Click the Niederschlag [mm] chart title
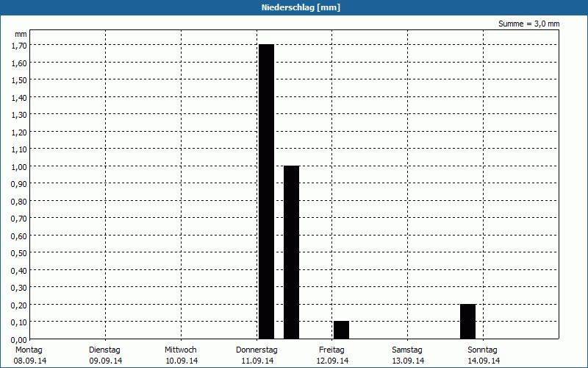 [301, 7]
